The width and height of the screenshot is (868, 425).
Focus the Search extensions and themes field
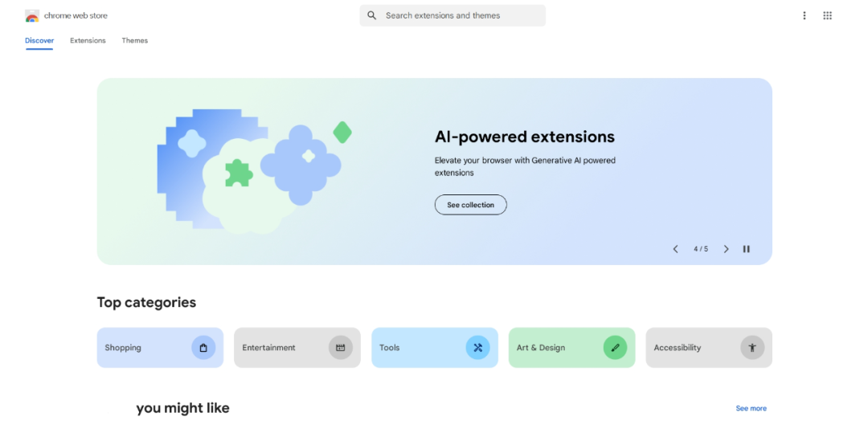tap(452, 15)
